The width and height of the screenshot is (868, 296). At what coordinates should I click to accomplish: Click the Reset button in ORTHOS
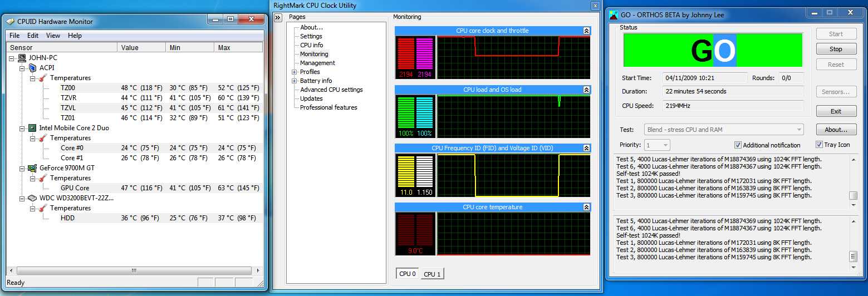[836, 65]
